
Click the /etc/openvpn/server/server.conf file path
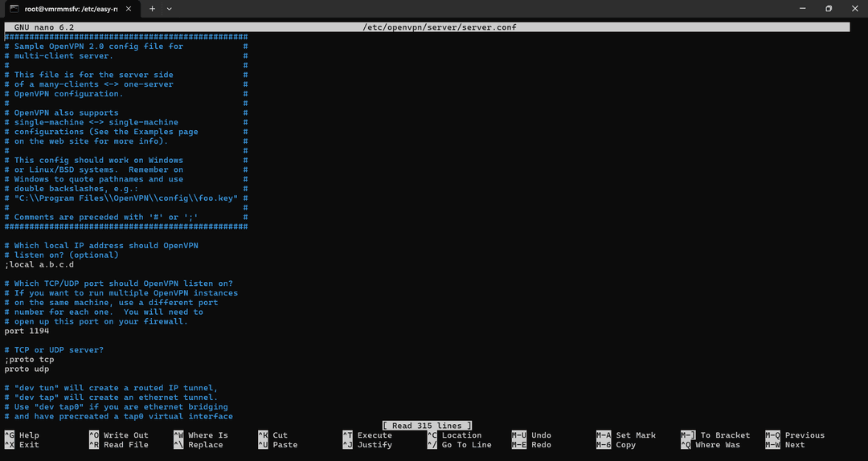click(440, 27)
